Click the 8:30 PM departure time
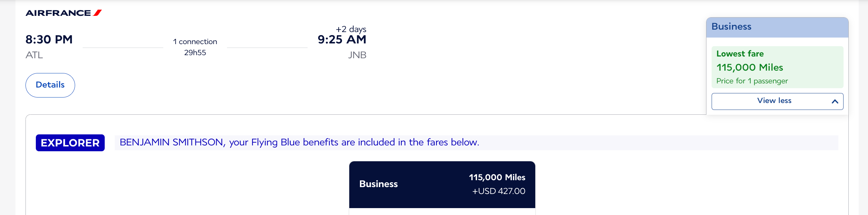 49,40
